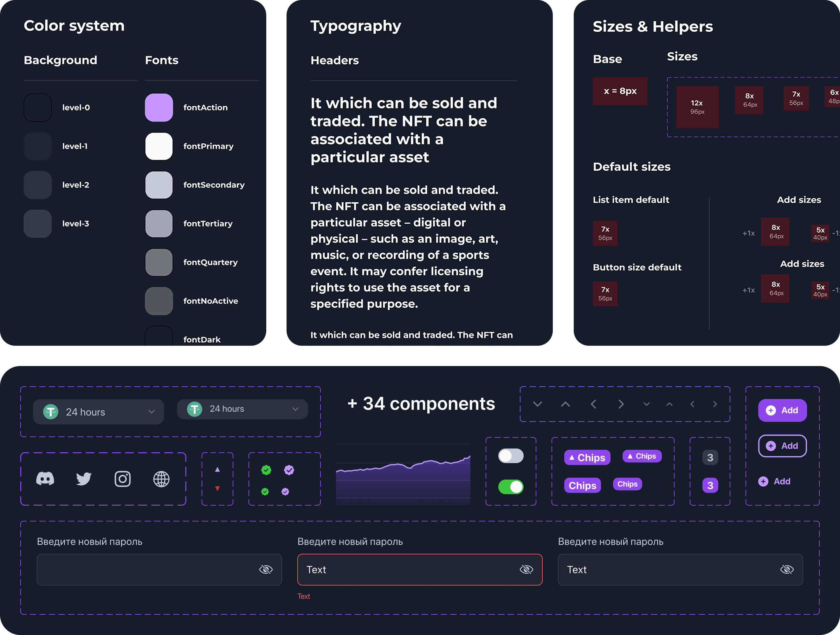Click the empty first password input field

pyautogui.click(x=144, y=569)
